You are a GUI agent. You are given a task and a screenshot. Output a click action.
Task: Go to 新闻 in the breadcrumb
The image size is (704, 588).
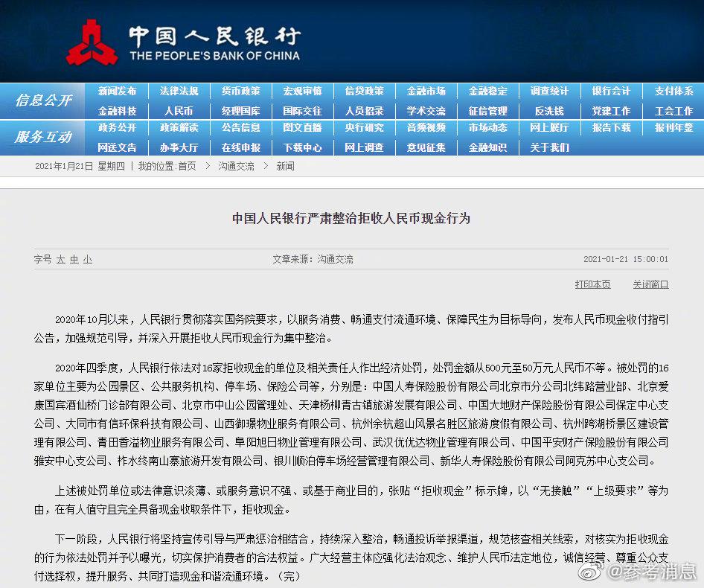286,166
